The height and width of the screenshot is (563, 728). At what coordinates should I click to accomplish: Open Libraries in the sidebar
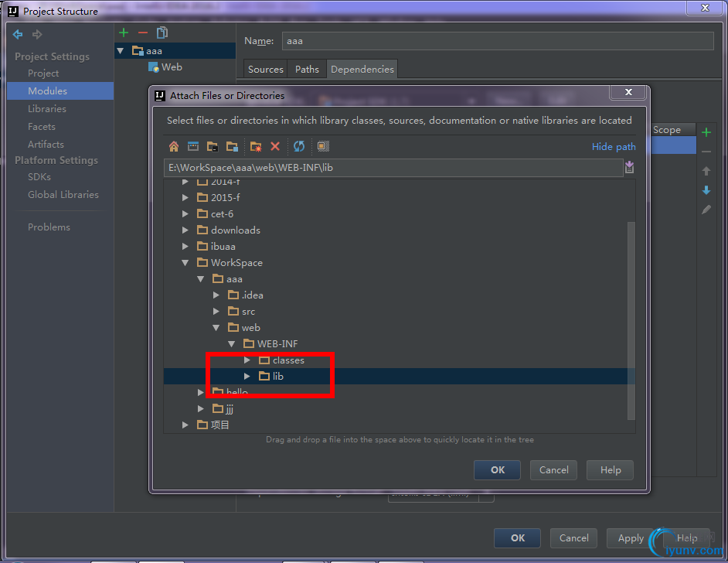point(47,109)
